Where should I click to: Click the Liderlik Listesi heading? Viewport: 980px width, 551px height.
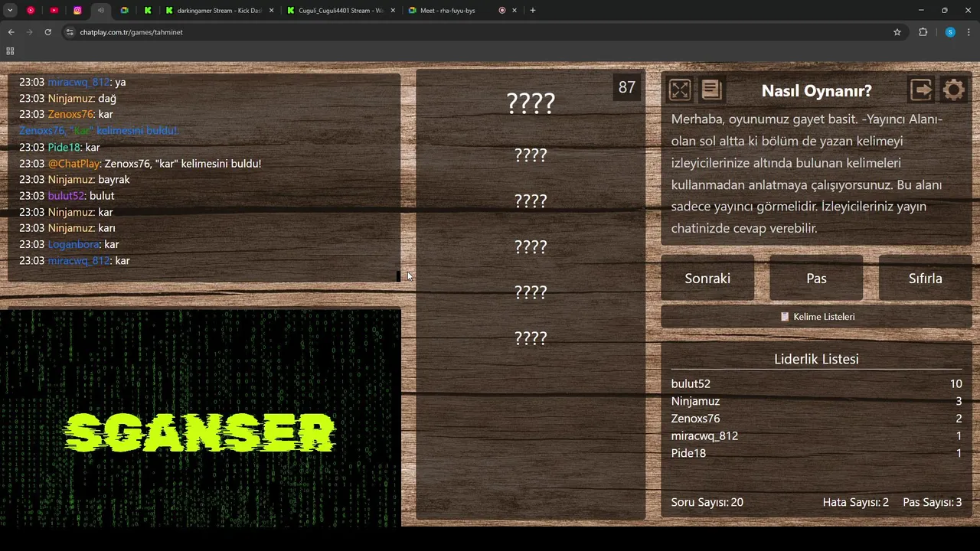[816, 359]
